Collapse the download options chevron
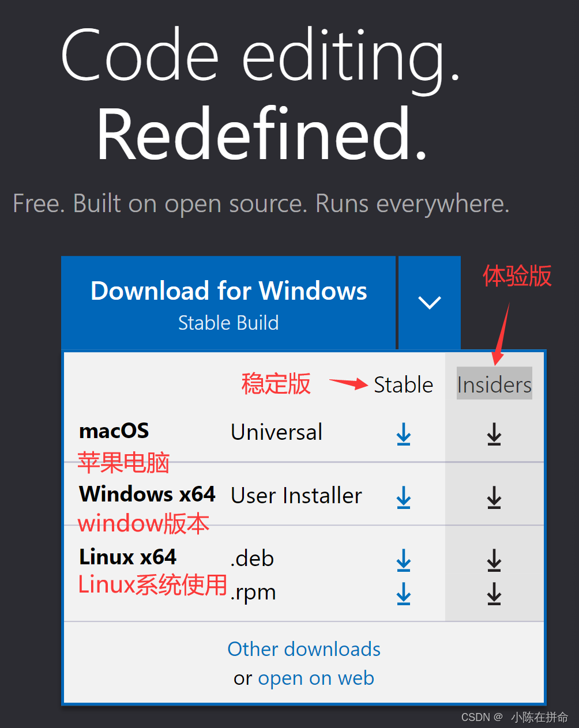This screenshot has height=728, width=579. click(x=430, y=303)
